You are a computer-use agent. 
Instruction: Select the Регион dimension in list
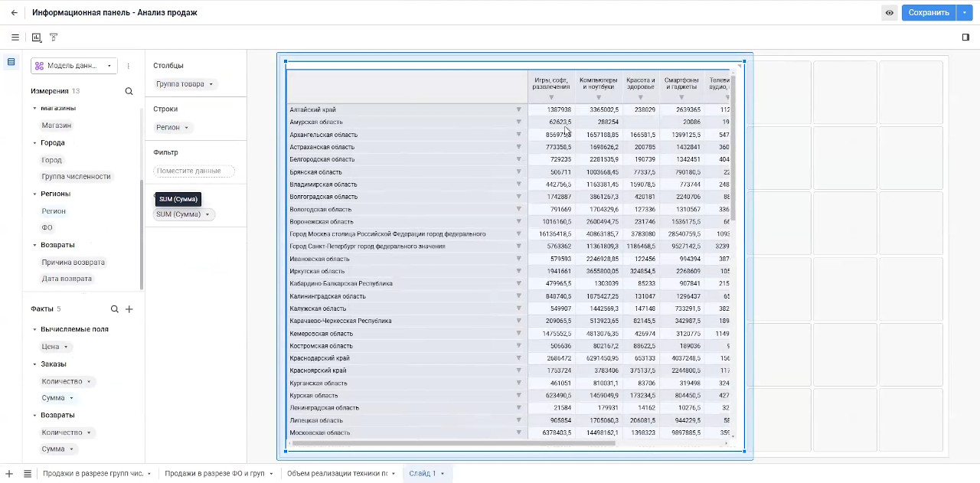coord(54,211)
